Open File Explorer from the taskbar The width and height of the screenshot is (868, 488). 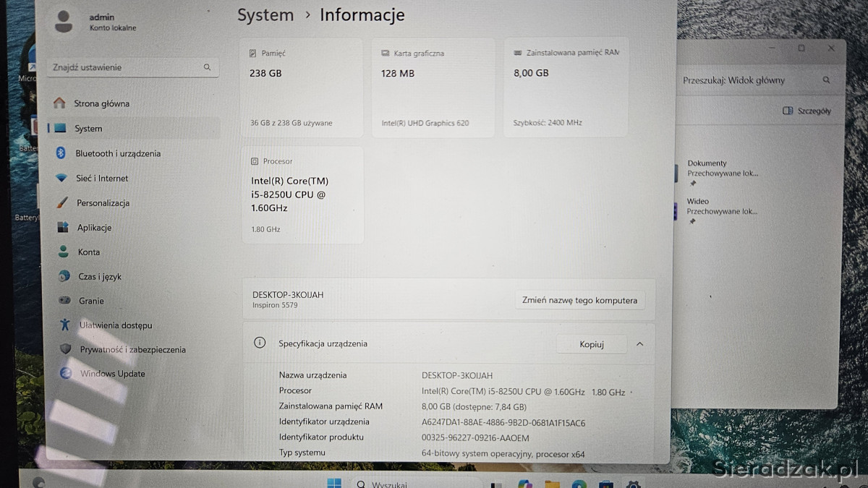click(552, 483)
